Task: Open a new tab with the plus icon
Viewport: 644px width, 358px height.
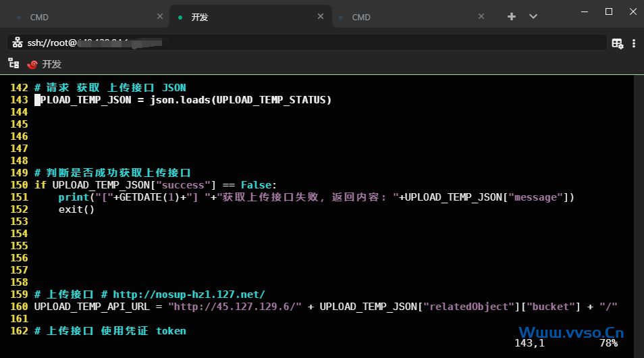Action: (512, 16)
